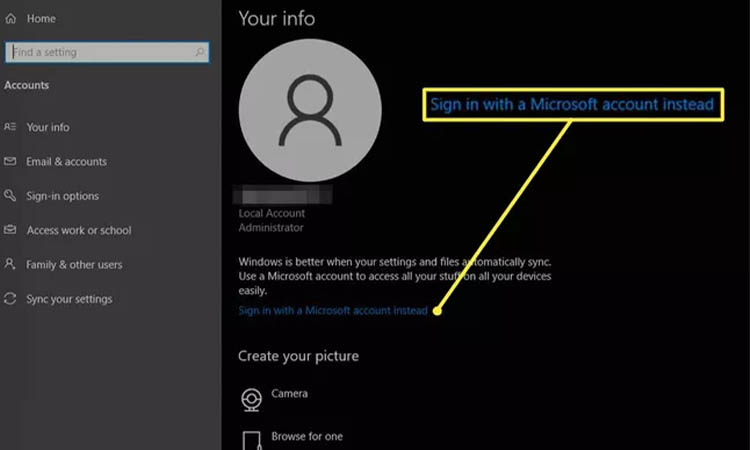The height and width of the screenshot is (450, 750).
Task: Open Email & accounts page
Action: click(x=66, y=162)
